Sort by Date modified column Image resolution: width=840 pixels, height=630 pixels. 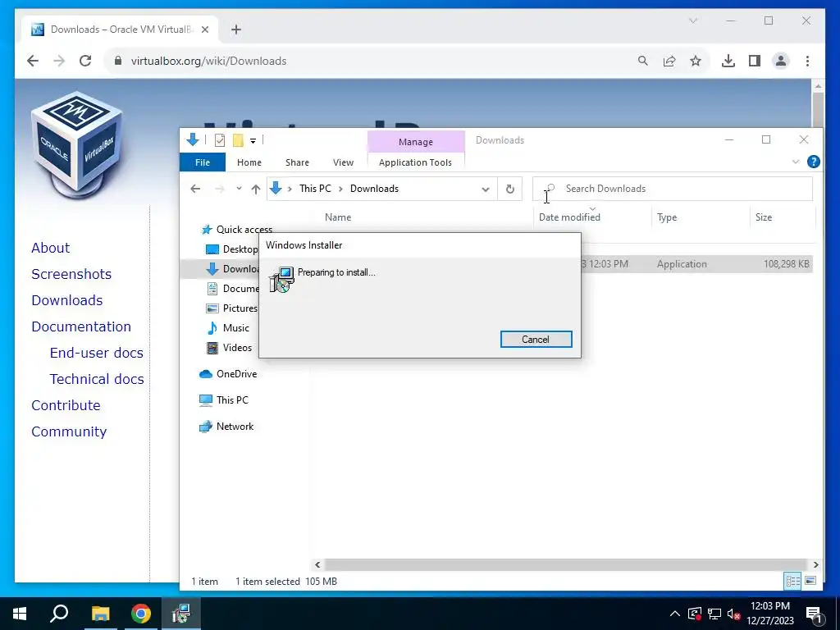pos(569,217)
